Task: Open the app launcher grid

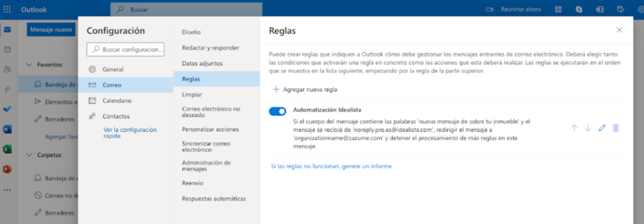Action: point(7,10)
